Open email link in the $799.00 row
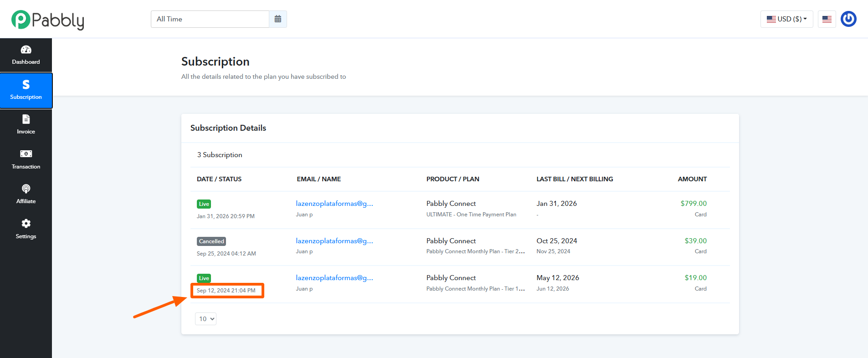 coord(334,204)
